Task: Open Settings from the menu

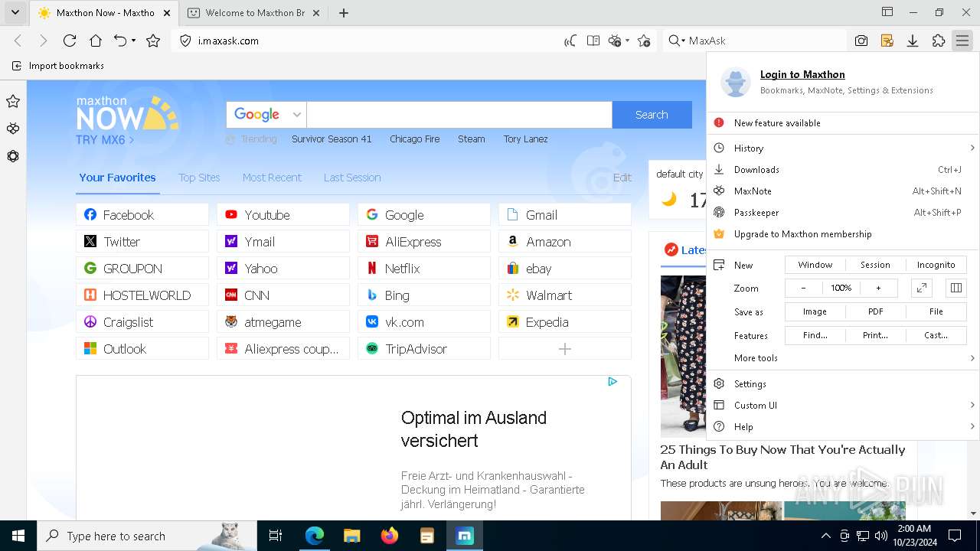Action: (843, 384)
